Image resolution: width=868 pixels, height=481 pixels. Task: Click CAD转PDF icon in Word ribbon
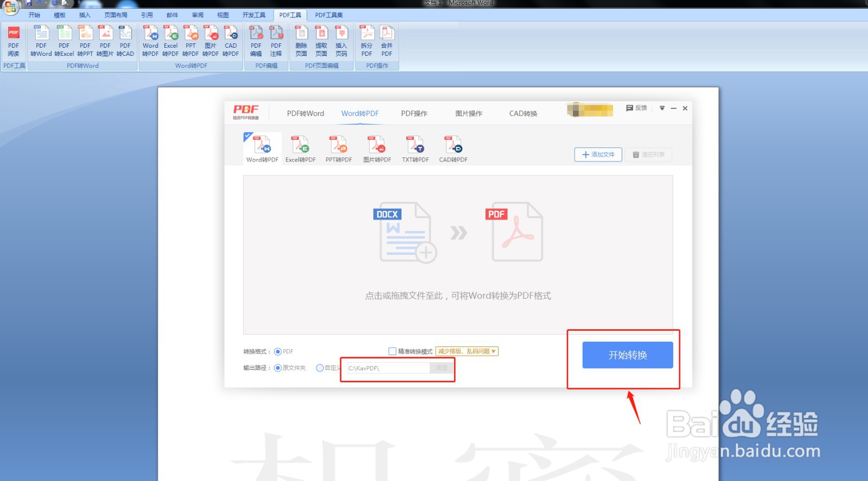click(231, 42)
